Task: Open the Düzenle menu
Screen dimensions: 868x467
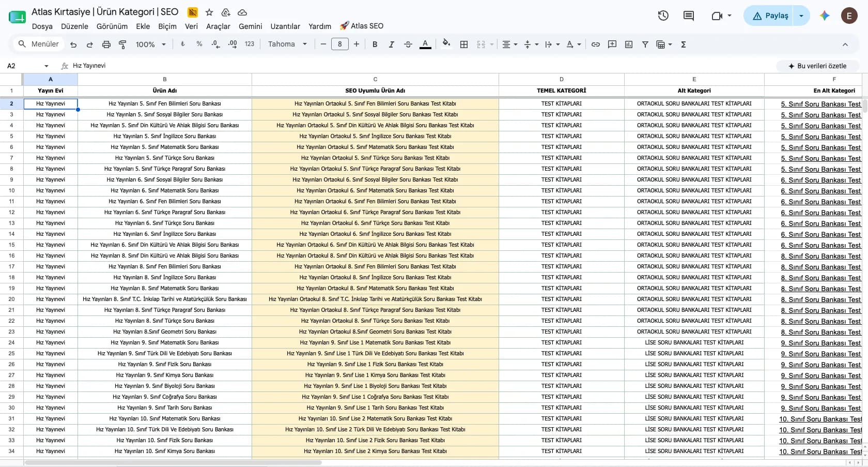Action: [74, 26]
